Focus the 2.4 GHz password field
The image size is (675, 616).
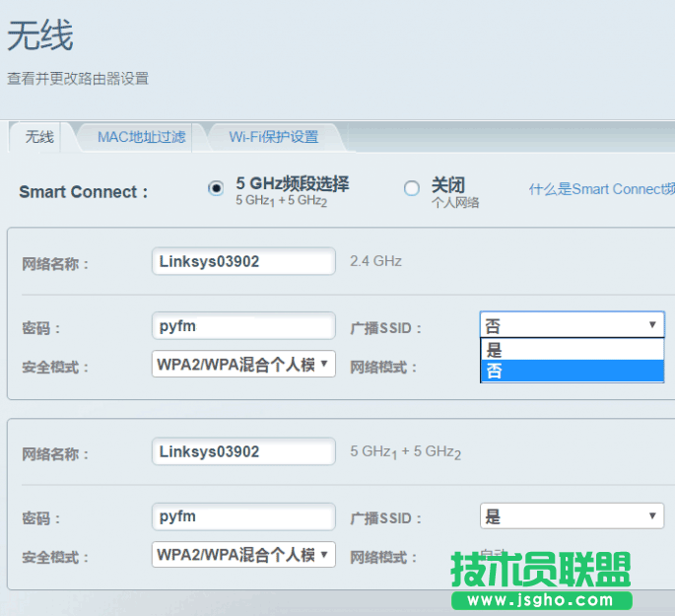[243, 325]
